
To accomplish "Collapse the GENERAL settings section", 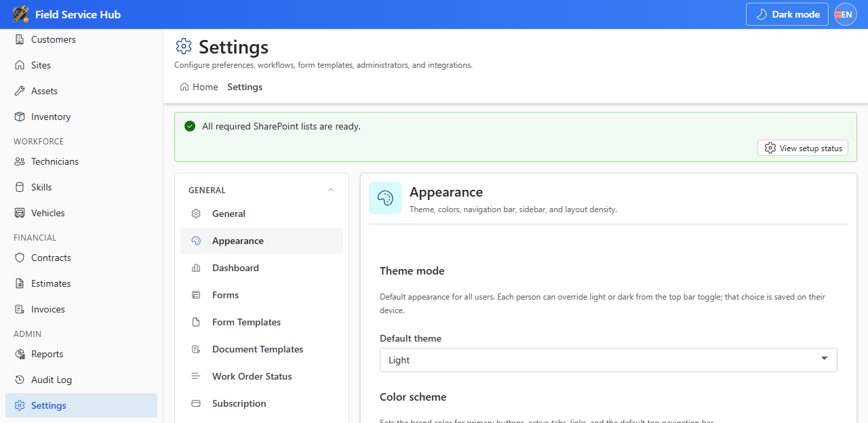I will (x=331, y=190).
